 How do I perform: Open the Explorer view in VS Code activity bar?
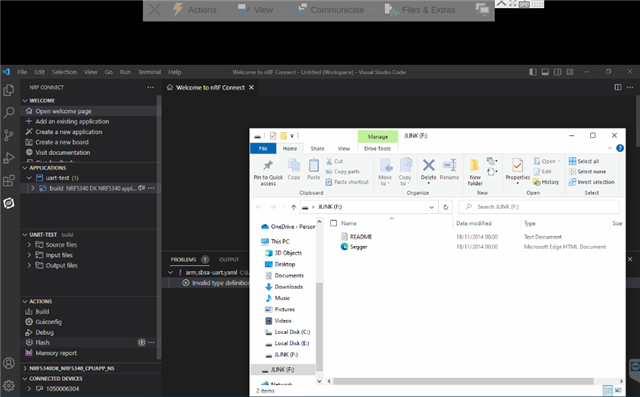(x=9, y=90)
